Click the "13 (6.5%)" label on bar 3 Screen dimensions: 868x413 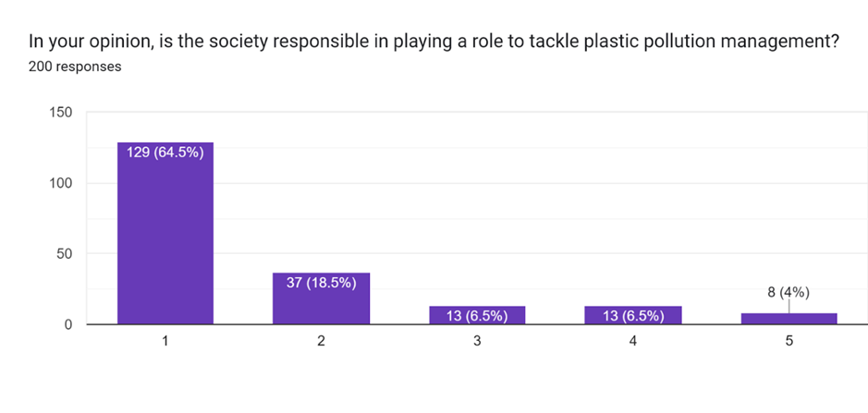(477, 316)
